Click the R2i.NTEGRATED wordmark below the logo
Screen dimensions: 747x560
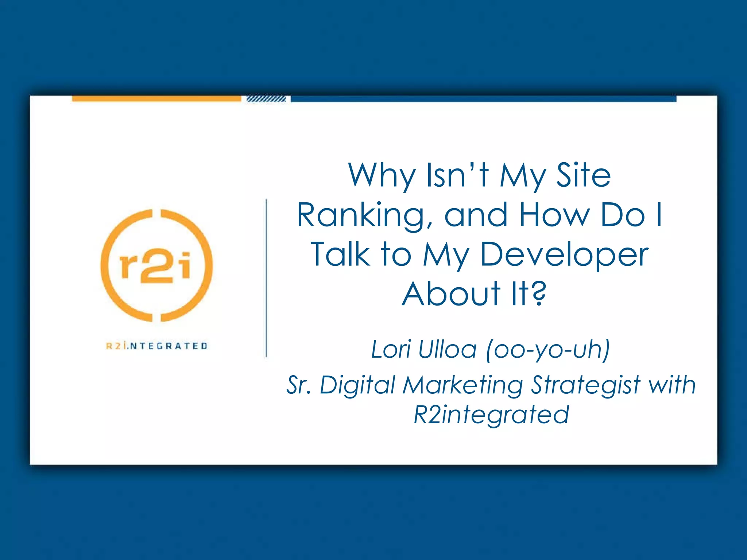click(x=156, y=346)
